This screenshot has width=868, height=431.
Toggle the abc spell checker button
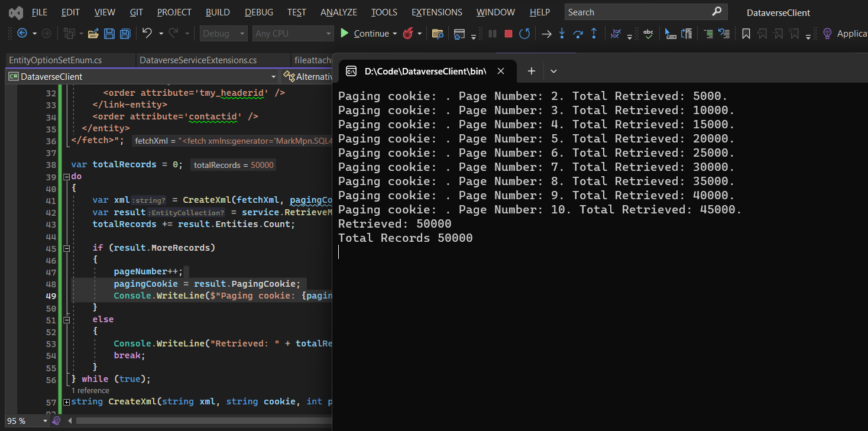(x=649, y=34)
